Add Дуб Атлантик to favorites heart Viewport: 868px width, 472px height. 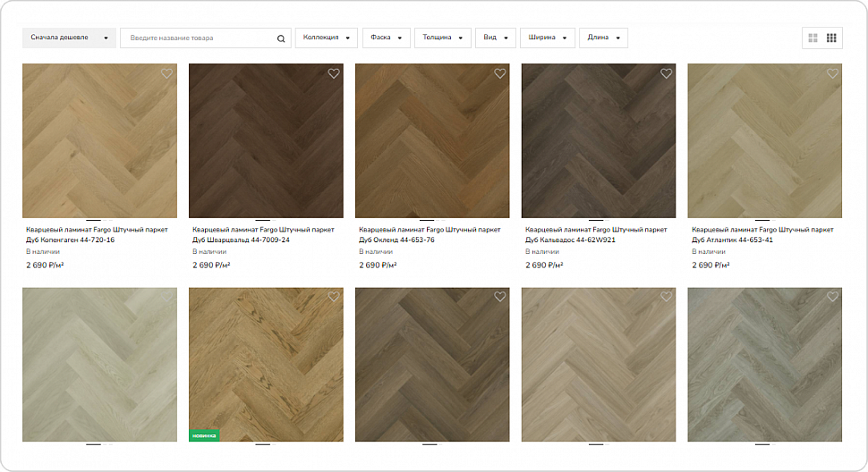click(832, 73)
